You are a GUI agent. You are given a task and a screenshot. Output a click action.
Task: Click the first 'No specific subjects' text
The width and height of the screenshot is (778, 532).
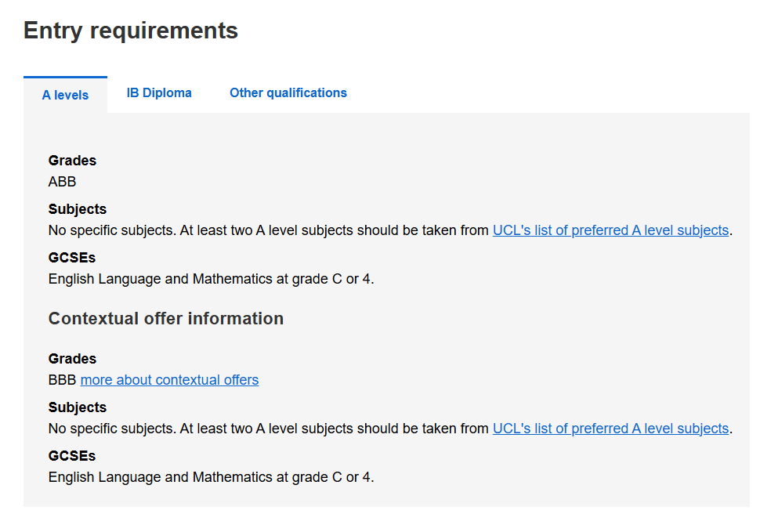[112, 230]
